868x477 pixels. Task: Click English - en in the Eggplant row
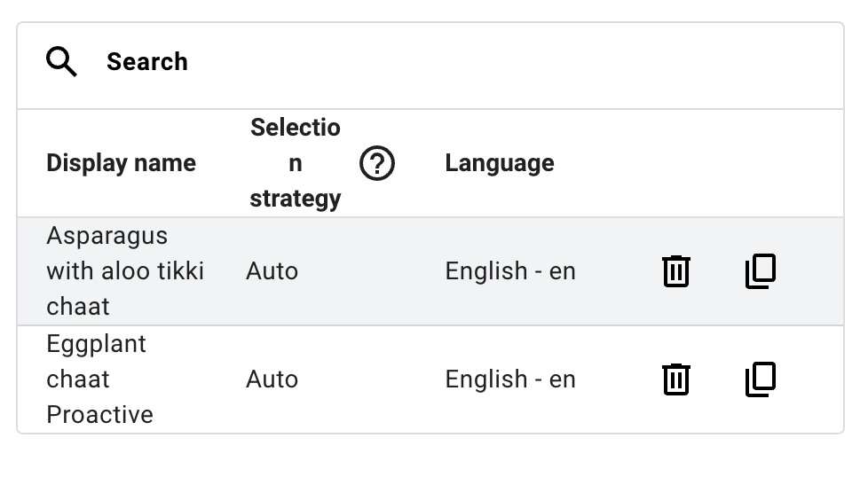(x=510, y=379)
